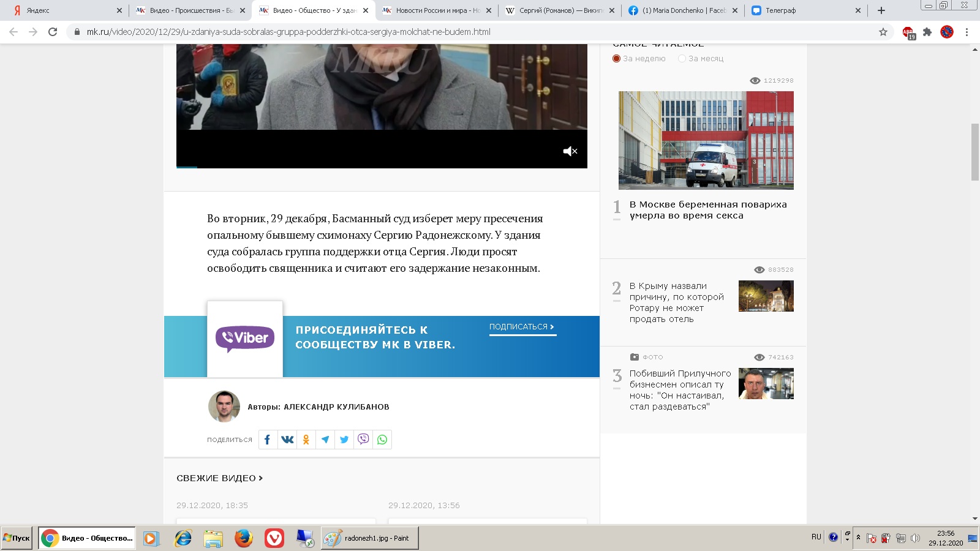Screen dimensions: 980x551
Task: Click date 29.12.2020, 13:56 entry
Action: [424, 506]
